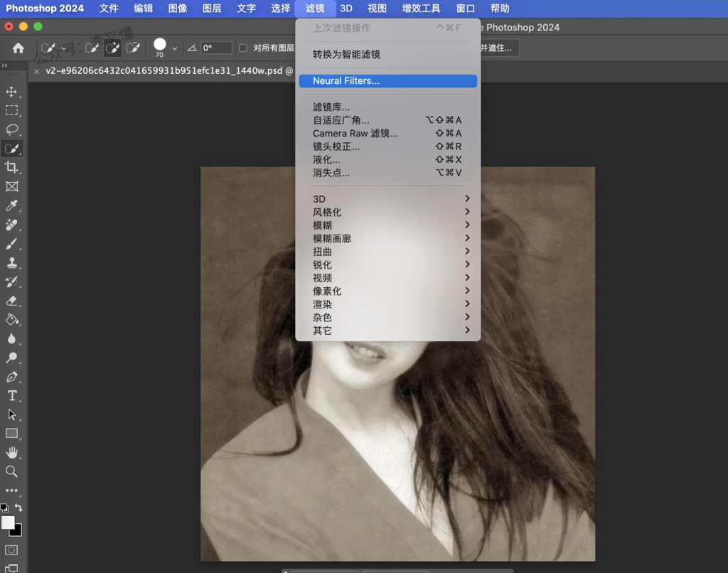Open 消失点... filter entry
Screen dimensions: 728x573
[387, 173]
